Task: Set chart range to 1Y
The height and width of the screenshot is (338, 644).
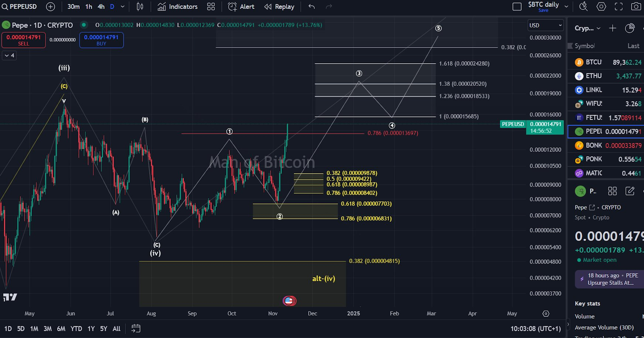Action: click(x=91, y=329)
